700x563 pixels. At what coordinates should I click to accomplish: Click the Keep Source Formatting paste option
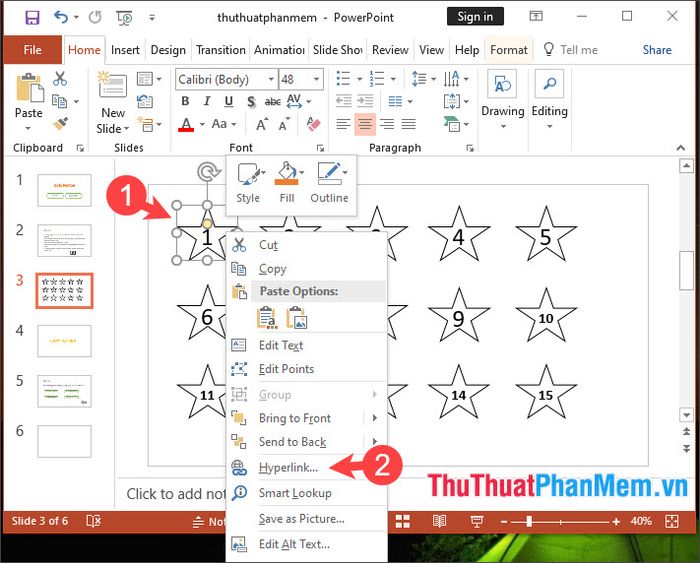point(267,317)
